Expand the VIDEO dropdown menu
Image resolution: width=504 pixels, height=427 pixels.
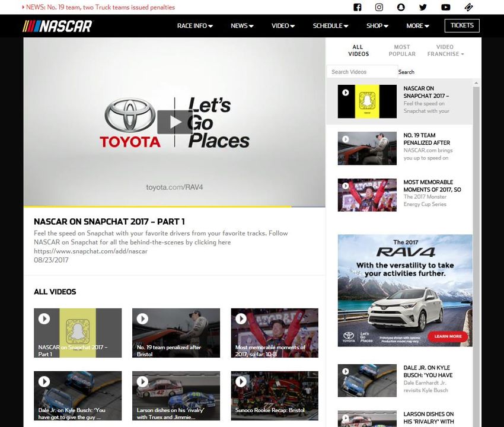pyautogui.click(x=283, y=26)
